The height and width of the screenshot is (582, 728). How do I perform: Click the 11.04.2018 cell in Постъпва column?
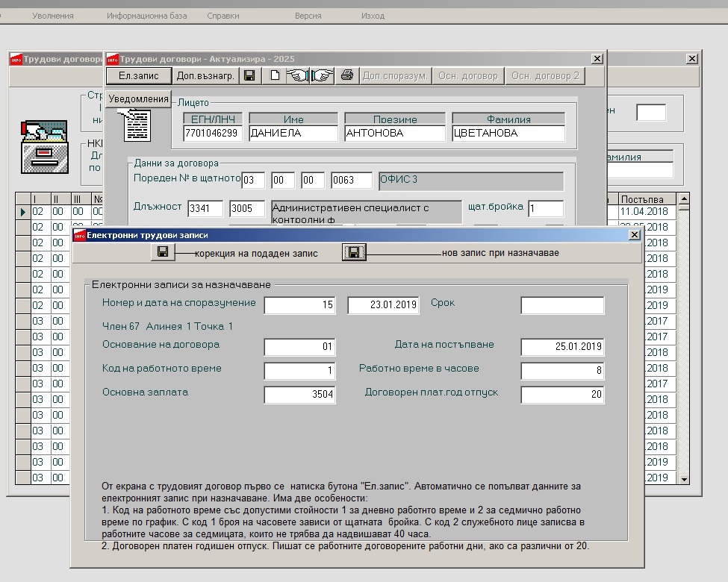(x=647, y=212)
